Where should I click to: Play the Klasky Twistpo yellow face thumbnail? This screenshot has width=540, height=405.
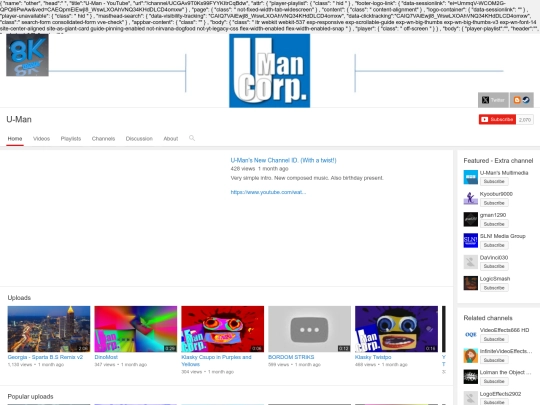[396, 329]
